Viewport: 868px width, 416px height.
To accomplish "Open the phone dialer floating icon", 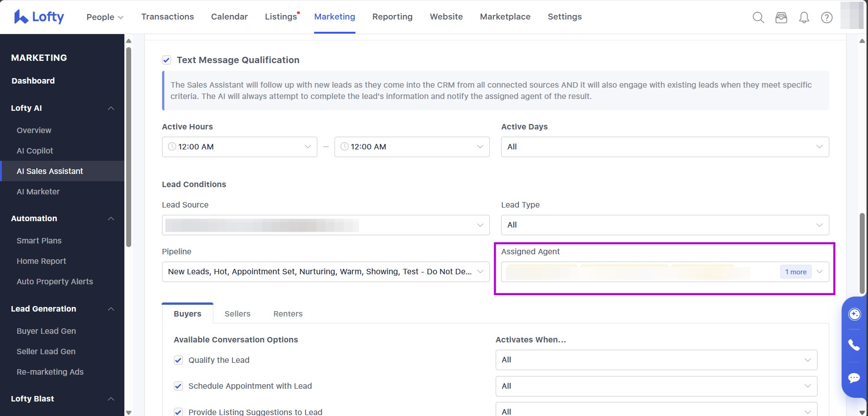I will tap(854, 345).
